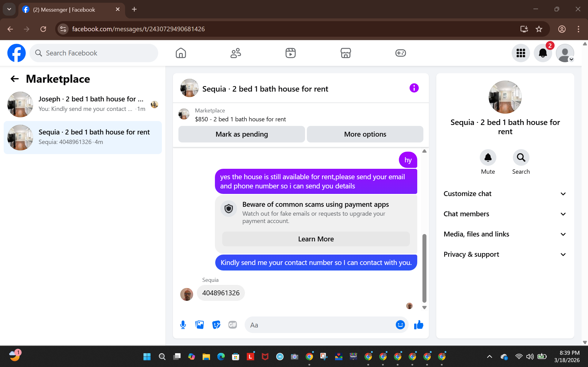Click chat scroll down arrow
This screenshot has height=367, width=588.
424,308
